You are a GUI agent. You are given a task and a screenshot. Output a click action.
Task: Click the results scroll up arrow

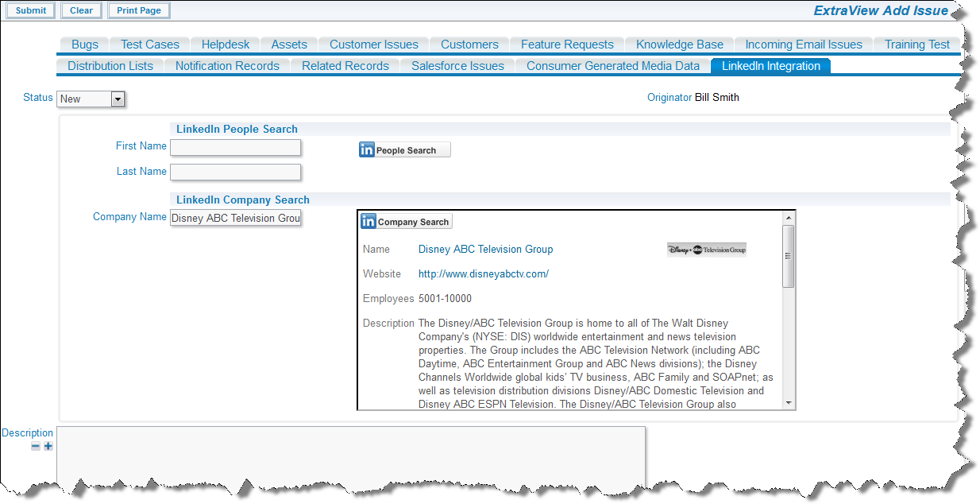pyautogui.click(x=788, y=218)
